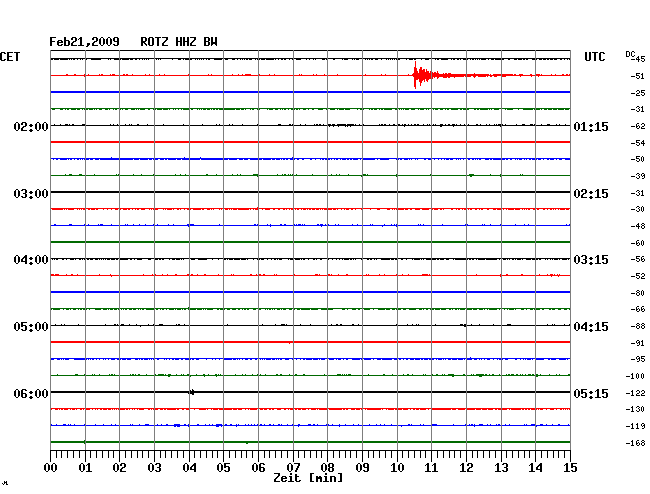Click the DC value -60
Screen dimensions: 650x494
638,243
